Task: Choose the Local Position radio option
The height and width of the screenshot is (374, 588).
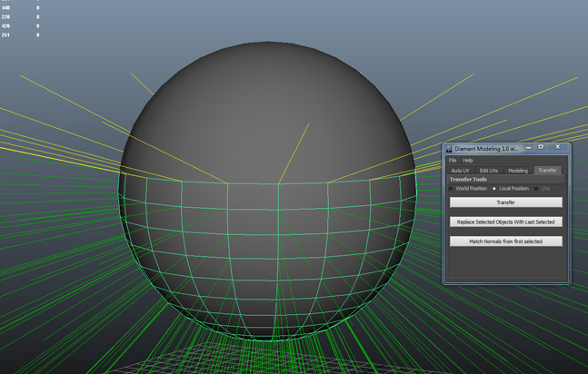Action: pyautogui.click(x=494, y=189)
